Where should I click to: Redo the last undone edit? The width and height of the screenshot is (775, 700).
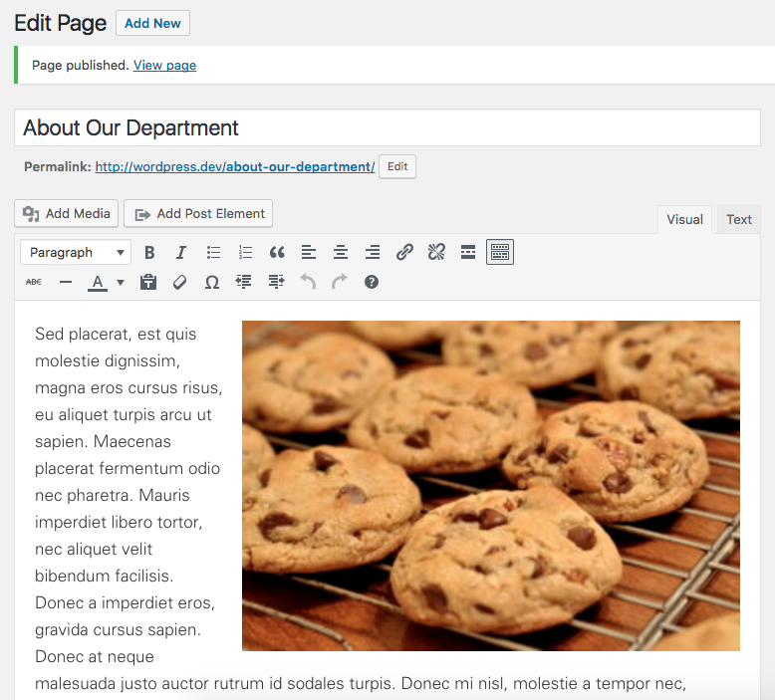pyautogui.click(x=340, y=282)
